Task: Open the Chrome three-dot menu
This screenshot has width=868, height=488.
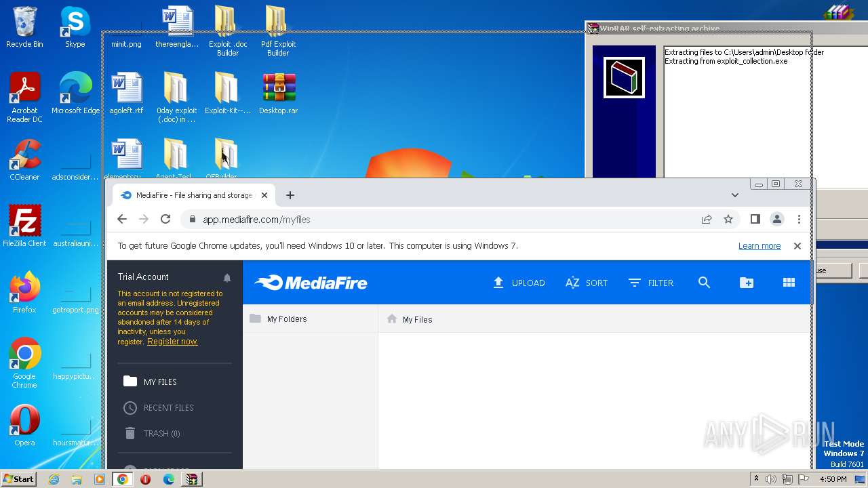Action: [x=799, y=219]
